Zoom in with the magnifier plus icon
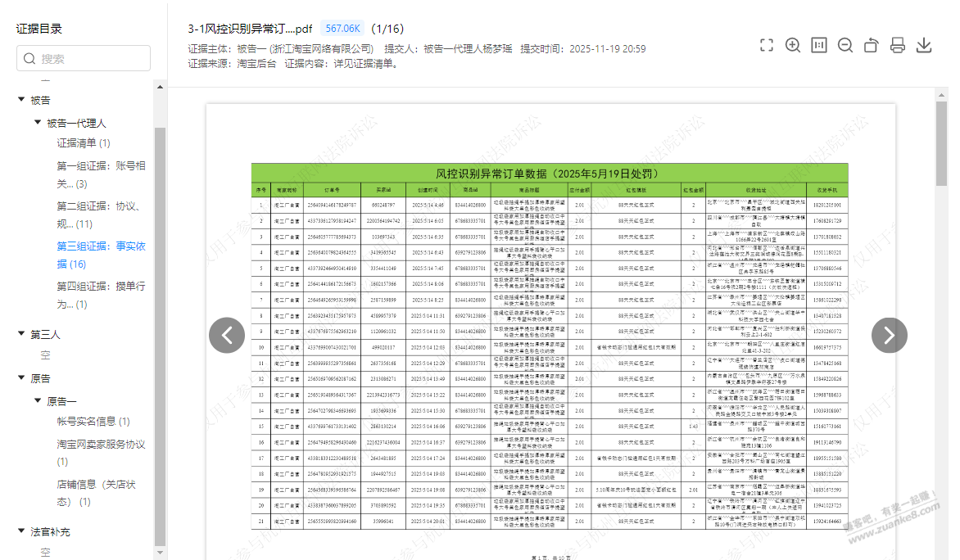The width and height of the screenshot is (960, 560). [x=793, y=45]
